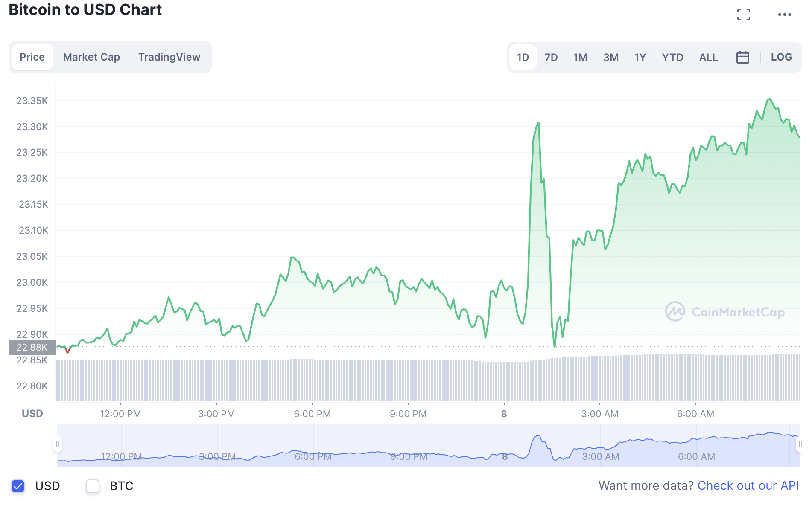Click the 23.35K y-axis label
The height and width of the screenshot is (505, 812).
pyautogui.click(x=32, y=101)
